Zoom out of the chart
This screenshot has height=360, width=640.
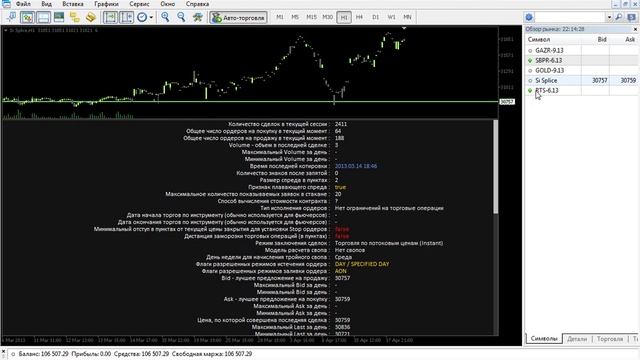181,17
